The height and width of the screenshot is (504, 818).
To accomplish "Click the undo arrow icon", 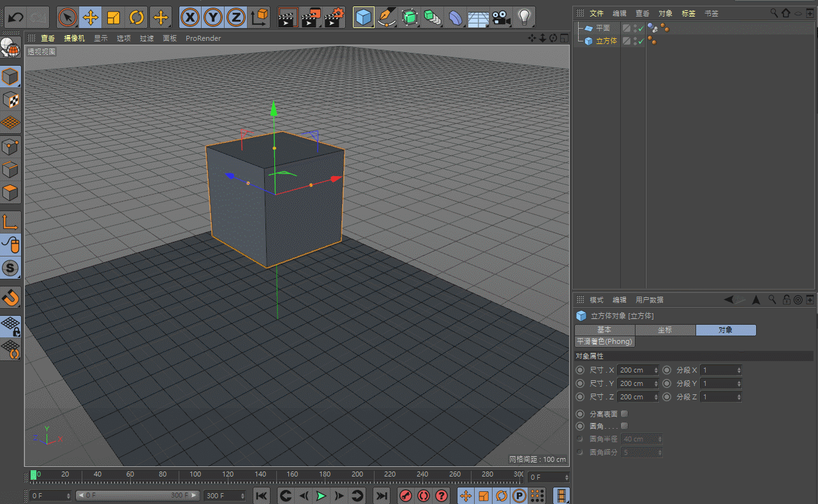I will point(15,17).
